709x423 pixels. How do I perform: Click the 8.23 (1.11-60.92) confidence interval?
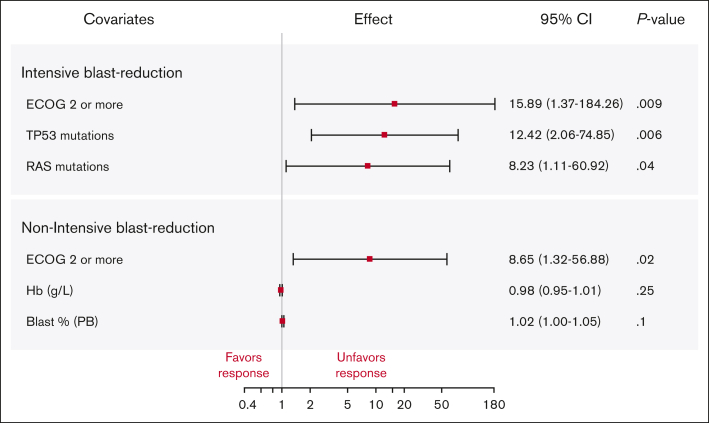tap(559, 166)
